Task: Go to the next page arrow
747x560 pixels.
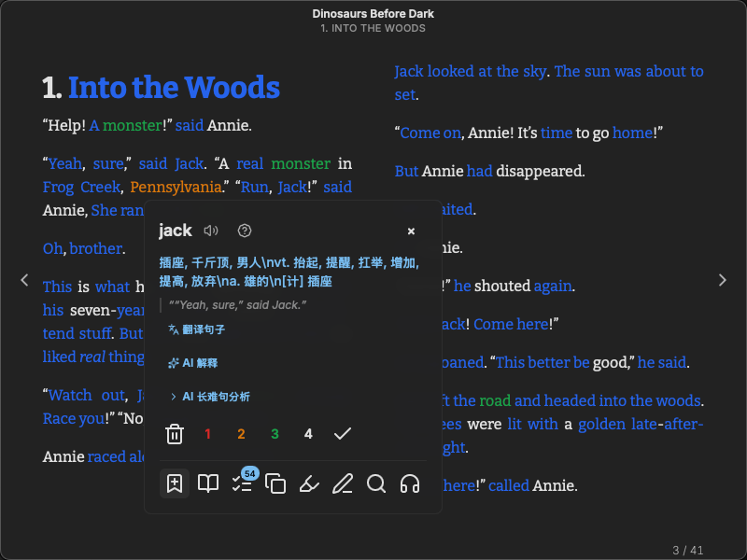Action: (722, 280)
